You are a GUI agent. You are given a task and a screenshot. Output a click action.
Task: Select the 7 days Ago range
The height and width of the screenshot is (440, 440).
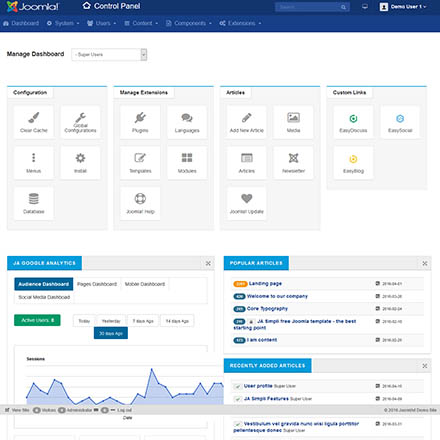[x=143, y=321]
